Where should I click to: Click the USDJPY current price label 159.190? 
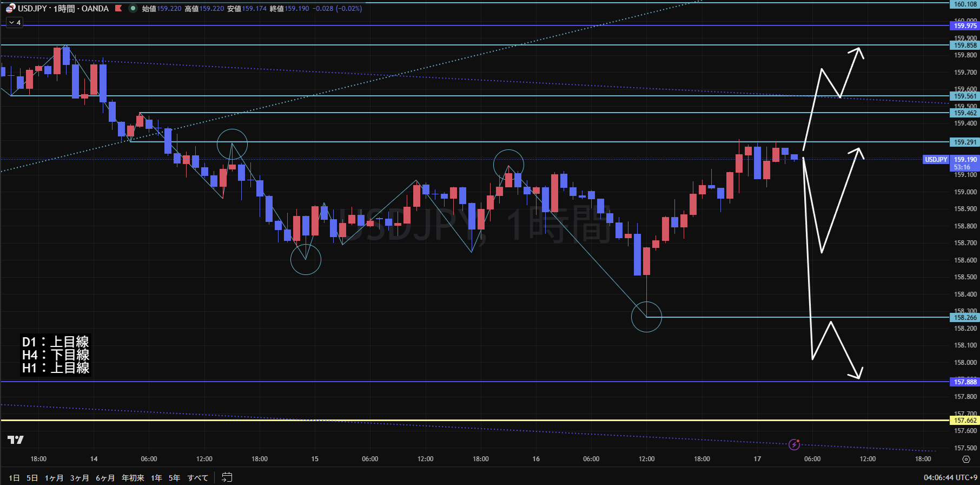point(964,160)
